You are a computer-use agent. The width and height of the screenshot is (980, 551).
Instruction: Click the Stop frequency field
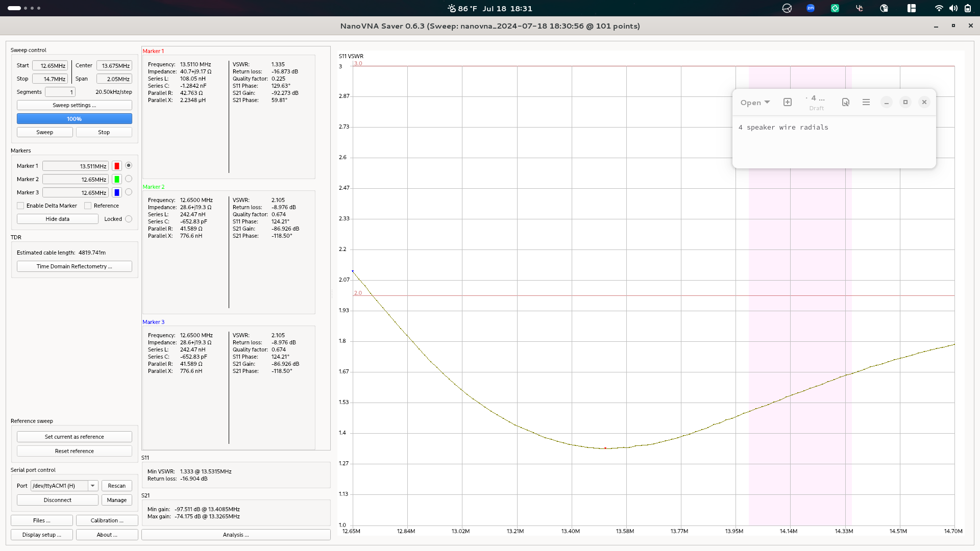click(x=50, y=79)
